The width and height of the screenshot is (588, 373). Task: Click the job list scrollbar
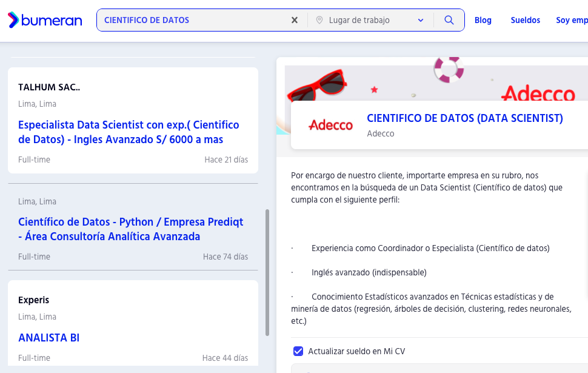coord(267,272)
